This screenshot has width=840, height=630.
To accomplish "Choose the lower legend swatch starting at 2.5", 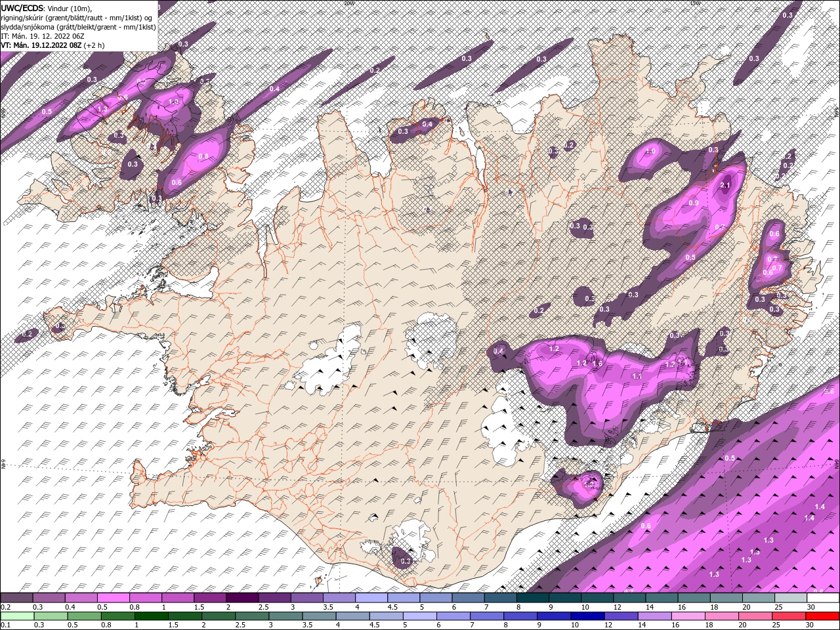I will pos(251,616).
